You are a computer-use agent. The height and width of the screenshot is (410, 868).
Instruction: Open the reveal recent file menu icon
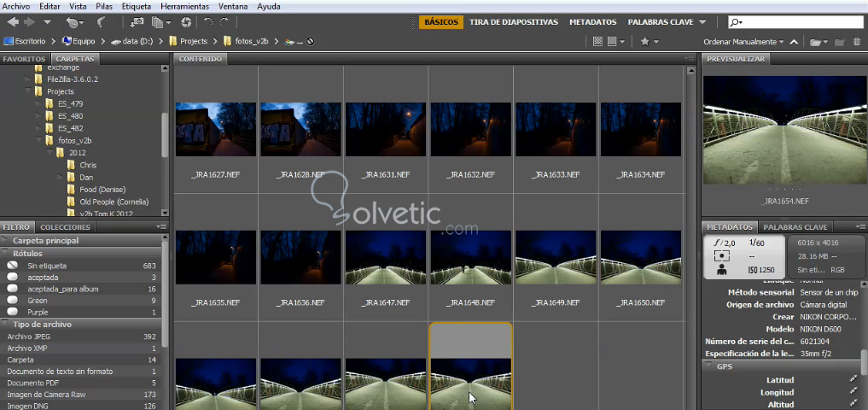tap(75, 23)
